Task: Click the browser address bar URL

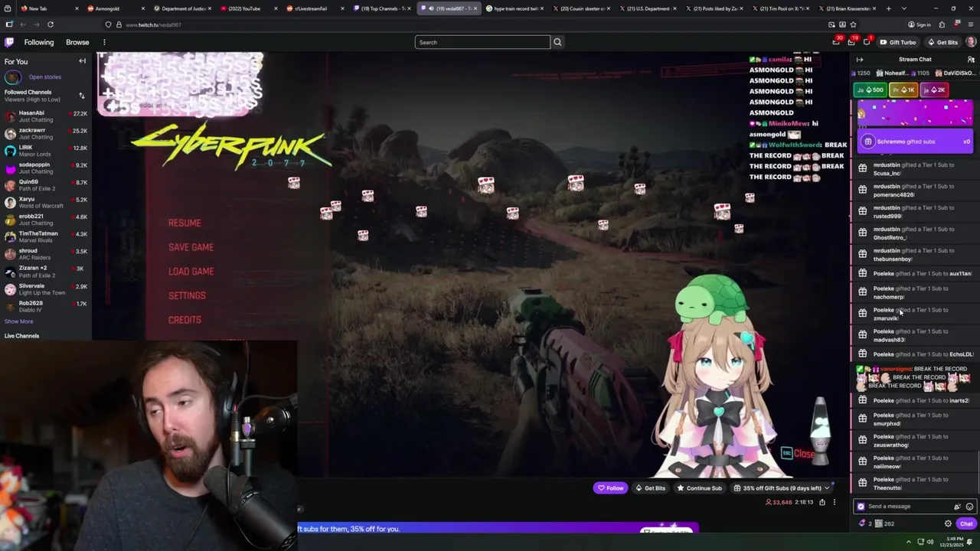Action: point(153,24)
